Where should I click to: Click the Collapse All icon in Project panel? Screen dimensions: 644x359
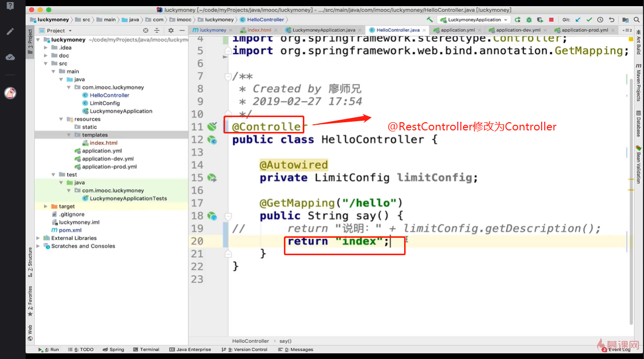157,31
